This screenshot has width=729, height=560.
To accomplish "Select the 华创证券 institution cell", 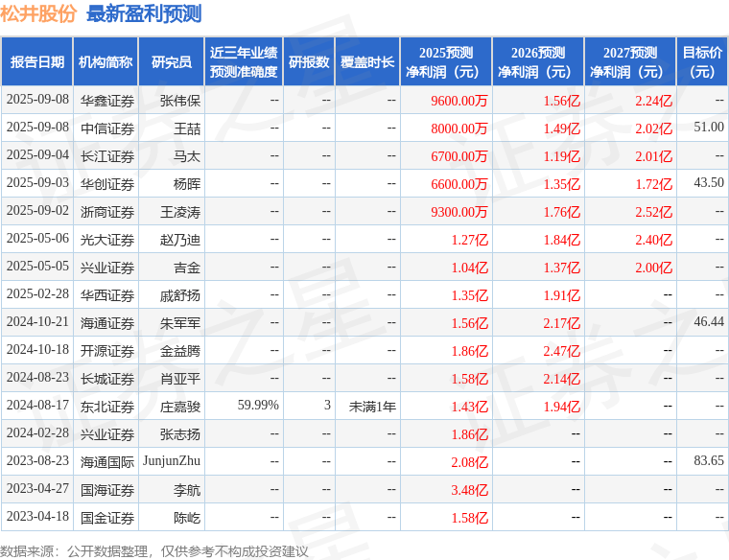I will tap(106, 184).
